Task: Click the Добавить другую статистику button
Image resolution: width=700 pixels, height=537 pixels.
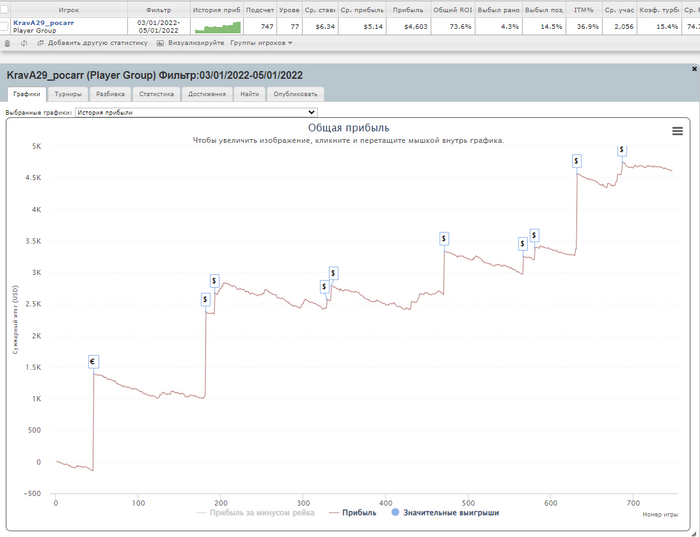Action: (x=92, y=43)
